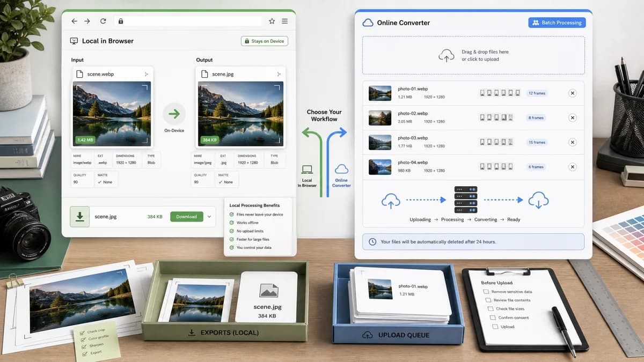Click the Input MIME image/webp cell
Image resolution: width=644 pixels, height=362 pixels.
[82, 159]
